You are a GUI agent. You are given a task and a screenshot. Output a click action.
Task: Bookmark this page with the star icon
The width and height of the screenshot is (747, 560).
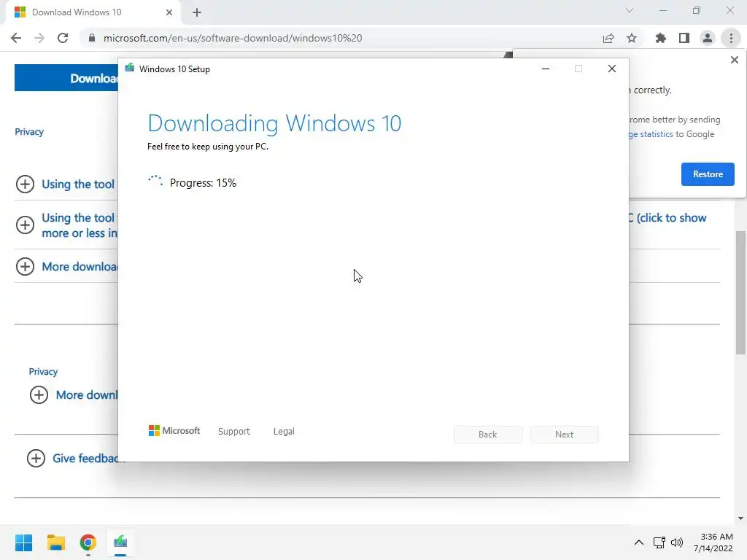[632, 38]
